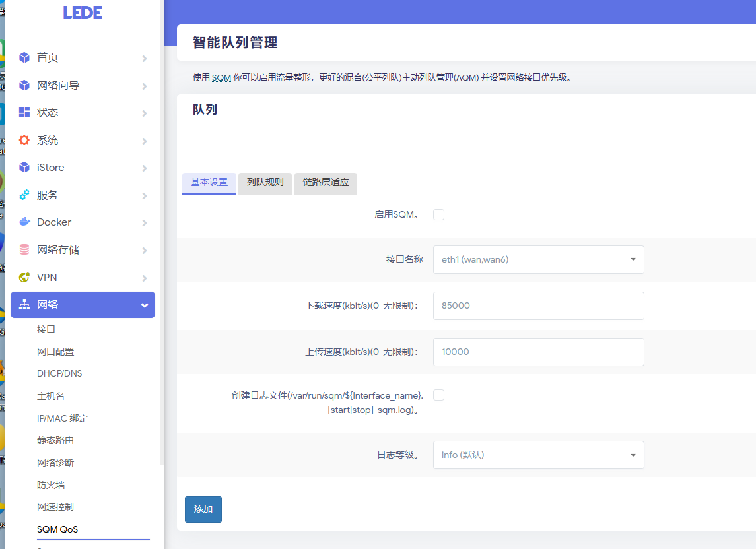Click the 服务 gears icon
Image resolution: width=756 pixels, height=549 pixels.
pos(24,195)
